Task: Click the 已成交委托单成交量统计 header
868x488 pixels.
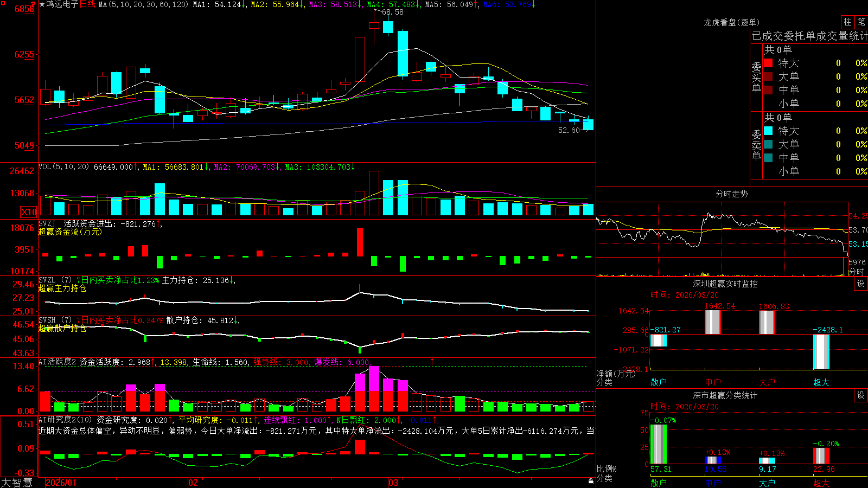Action: pyautogui.click(x=809, y=36)
